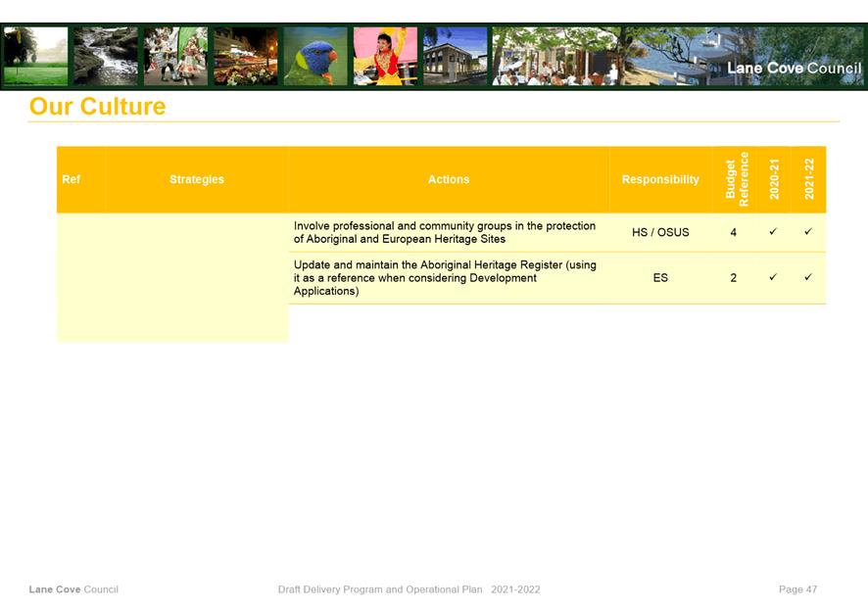Click the '2020-21' rotated column header

774,179
